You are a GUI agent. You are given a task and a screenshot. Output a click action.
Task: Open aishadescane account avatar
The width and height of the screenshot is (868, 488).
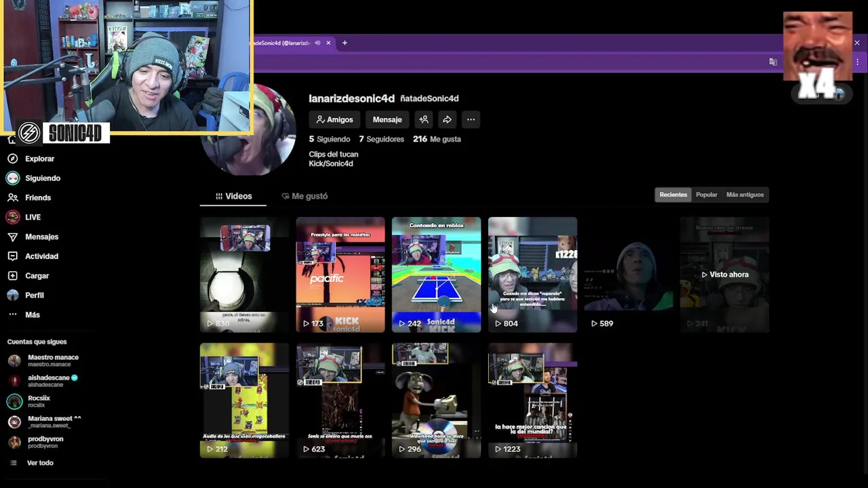coord(14,381)
